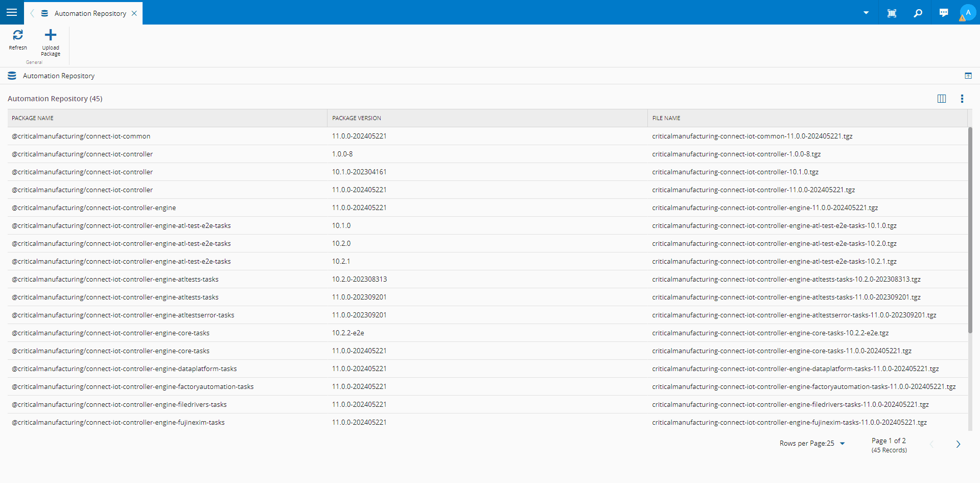
Task: Select the connect-iot-common package row
Action: [81, 136]
